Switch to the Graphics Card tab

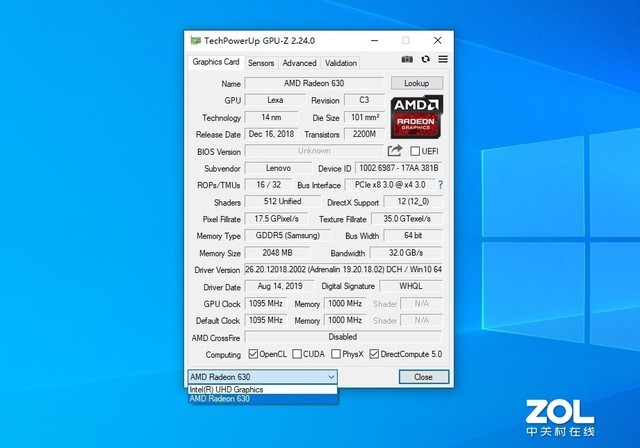(216, 62)
